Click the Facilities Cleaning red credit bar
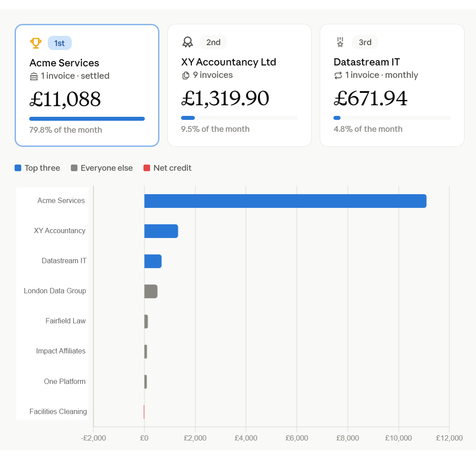 click(144, 412)
